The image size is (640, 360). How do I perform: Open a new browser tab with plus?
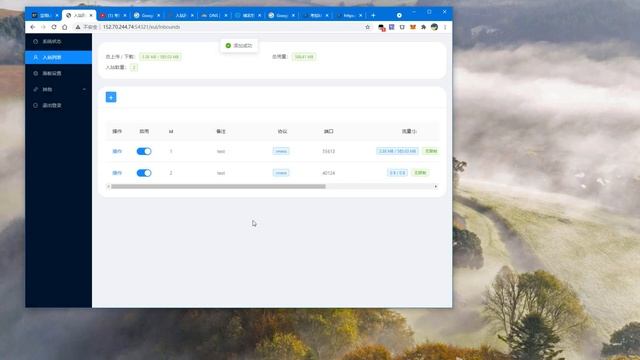tap(373, 15)
